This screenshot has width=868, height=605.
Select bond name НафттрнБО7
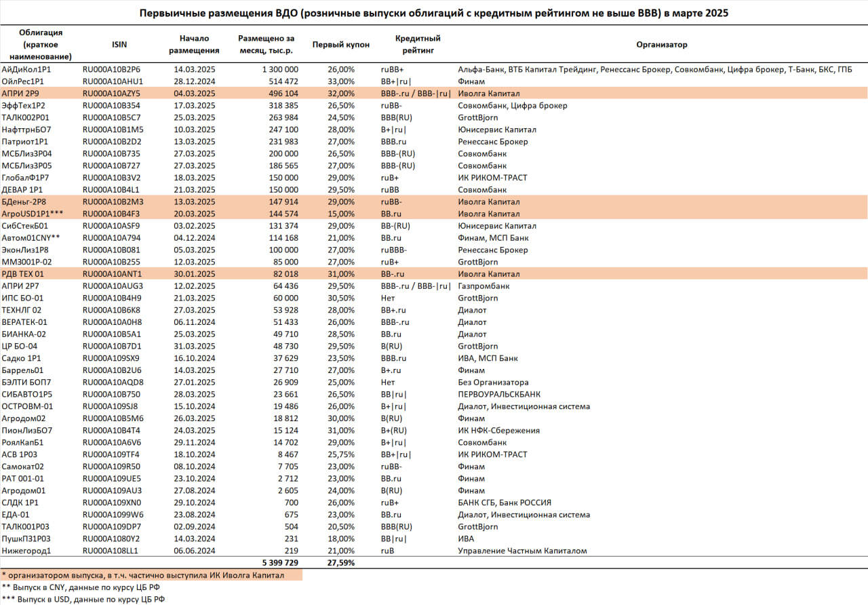point(27,130)
